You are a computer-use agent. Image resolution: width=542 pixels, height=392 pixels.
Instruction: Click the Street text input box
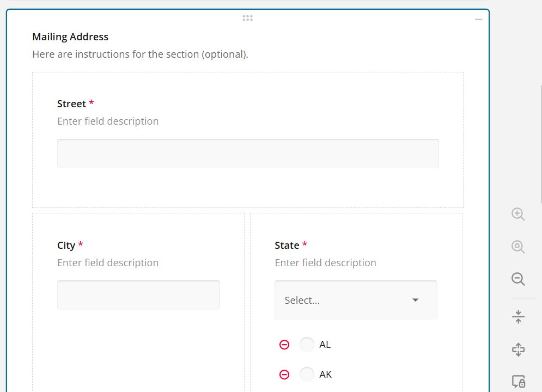point(247,153)
